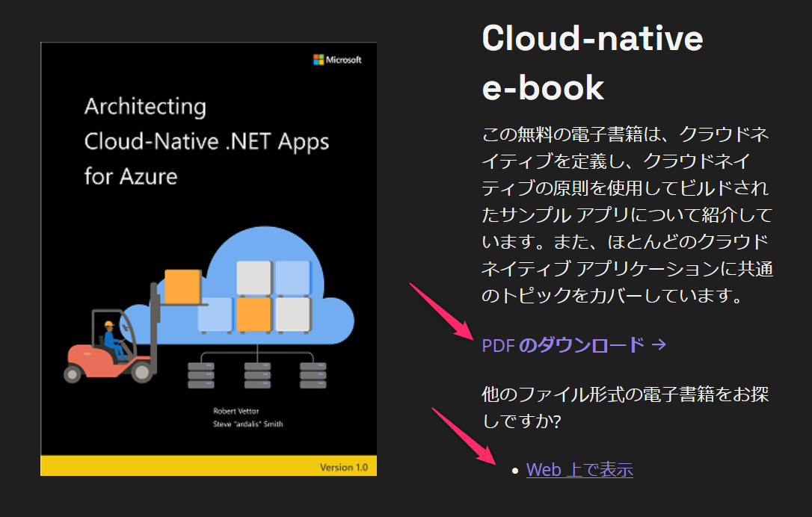Click the Architecting Cloud-Native .NET Apps book cover
This screenshot has height=517, width=812.
coord(209,258)
